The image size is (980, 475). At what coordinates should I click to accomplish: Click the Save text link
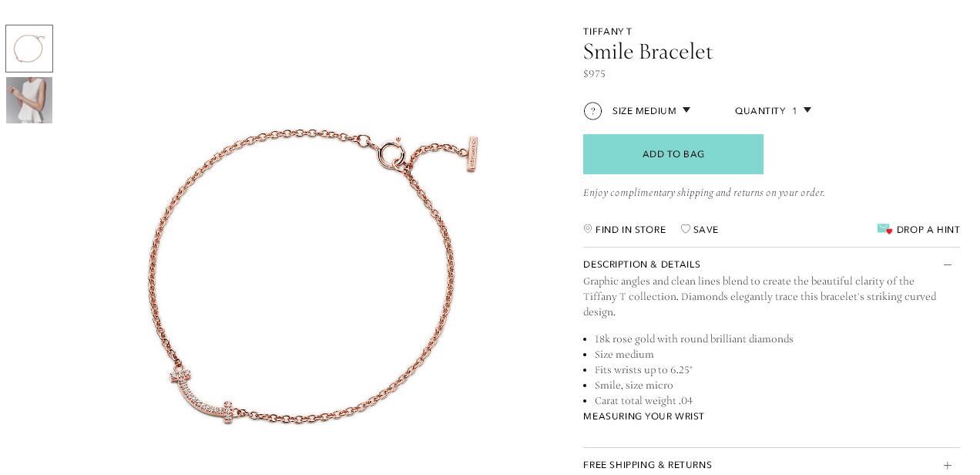coord(706,230)
